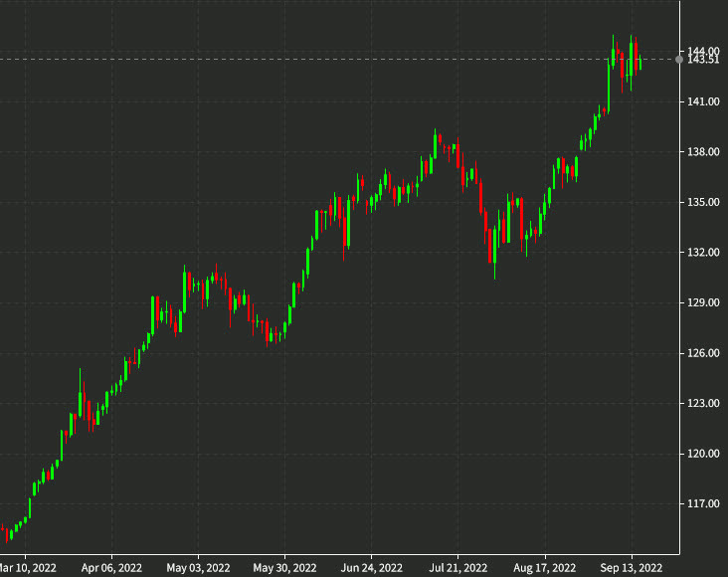Click the 123.00 price axis label
The width and height of the screenshot is (728, 577).
[x=703, y=403]
